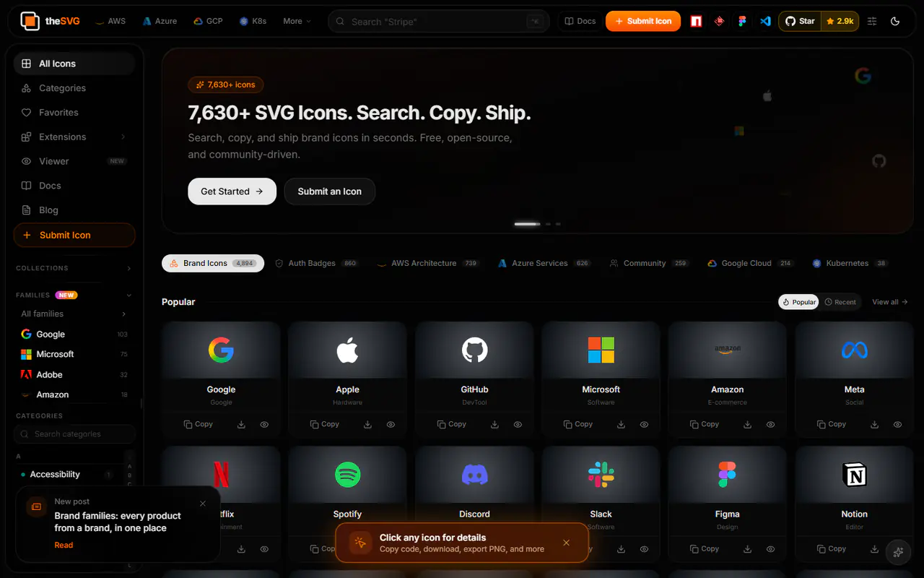924x578 pixels.
Task: Click the Get Started button
Action: click(x=232, y=191)
